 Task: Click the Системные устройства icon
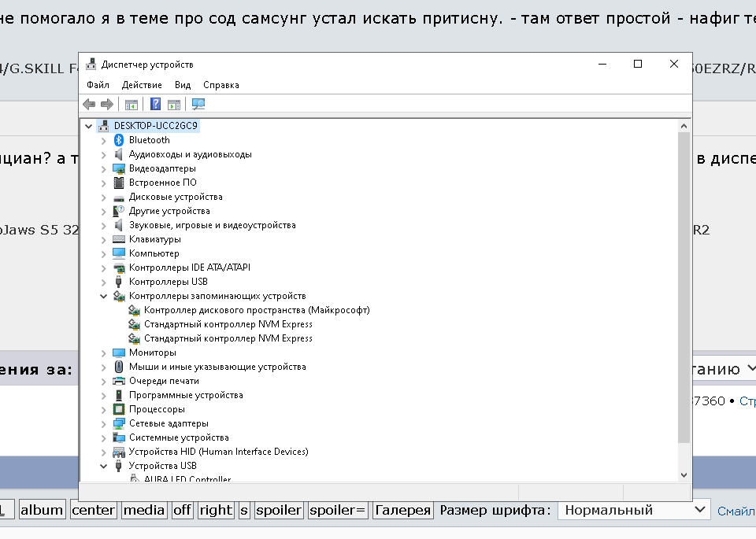(119, 437)
